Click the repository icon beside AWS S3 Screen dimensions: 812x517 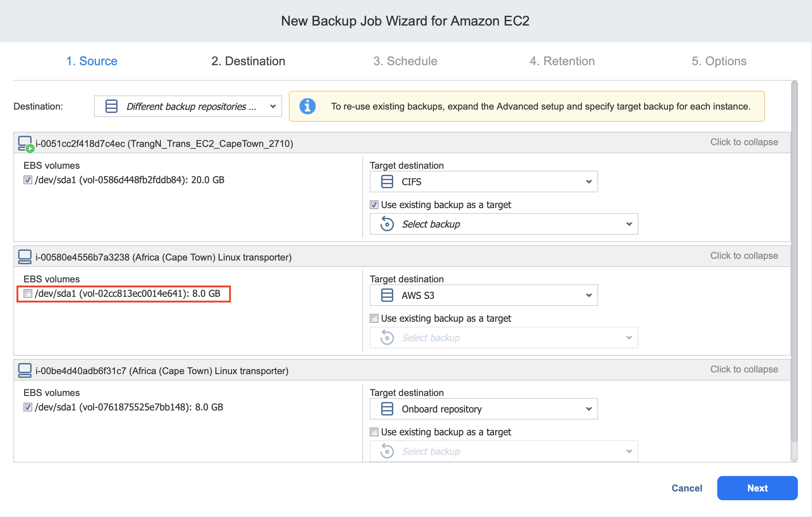(x=387, y=295)
